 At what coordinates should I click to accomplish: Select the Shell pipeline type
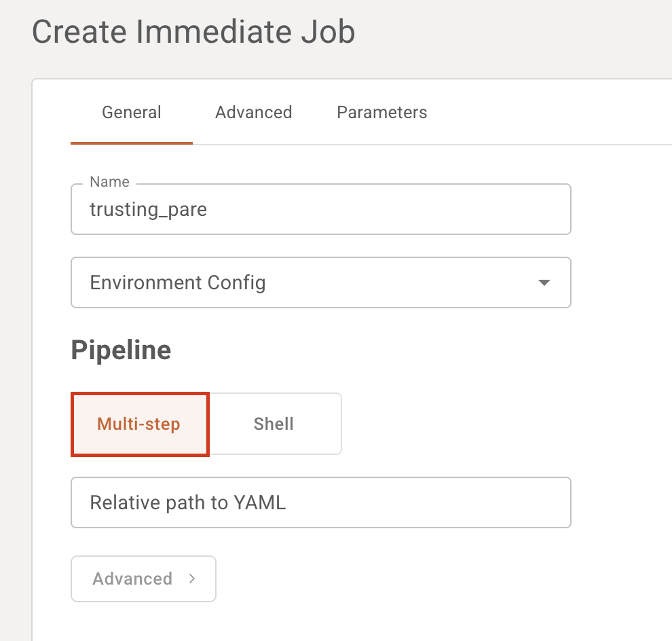click(x=274, y=424)
